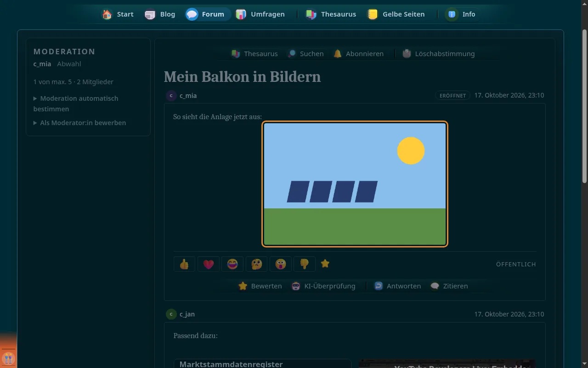Viewport: 588px width, 368px height.
Task: React with the thinking face emoji
Action: pyautogui.click(x=256, y=264)
